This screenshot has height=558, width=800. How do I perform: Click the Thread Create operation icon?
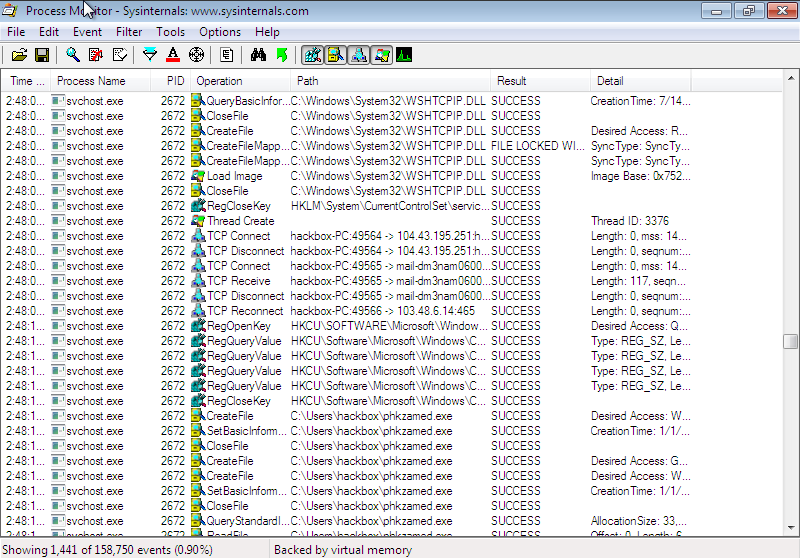(198, 221)
